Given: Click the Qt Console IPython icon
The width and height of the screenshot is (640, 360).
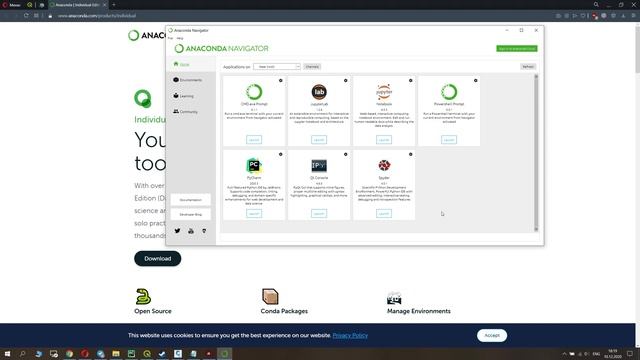Looking at the screenshot, I should pyautogui.click(x=319, y=166).
